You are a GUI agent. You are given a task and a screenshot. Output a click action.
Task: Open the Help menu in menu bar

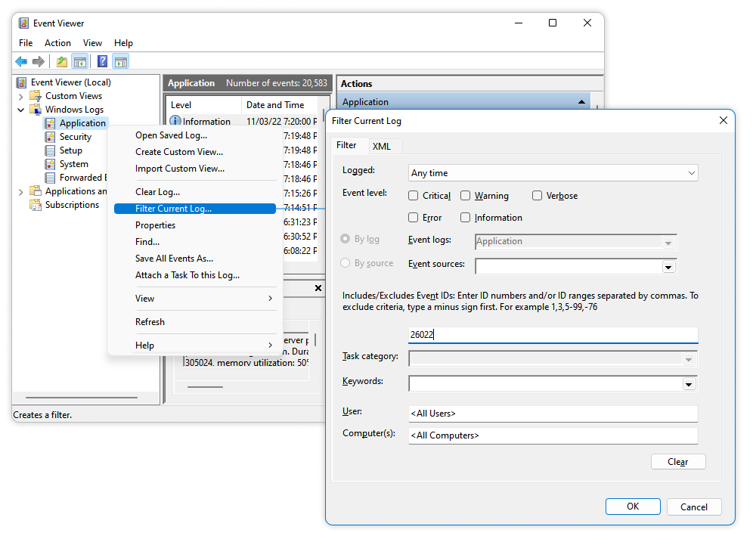tap(123, 43)
